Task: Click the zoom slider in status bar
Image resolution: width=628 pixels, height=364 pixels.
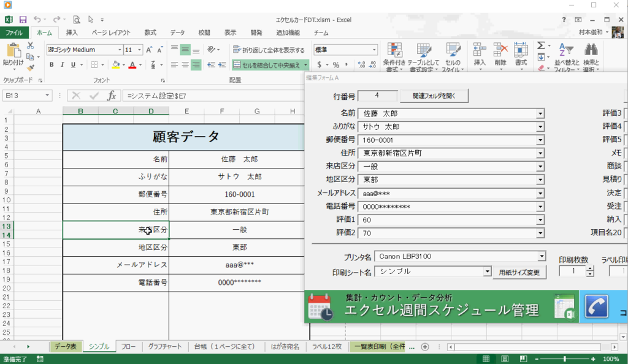Action: click(564, 359)
